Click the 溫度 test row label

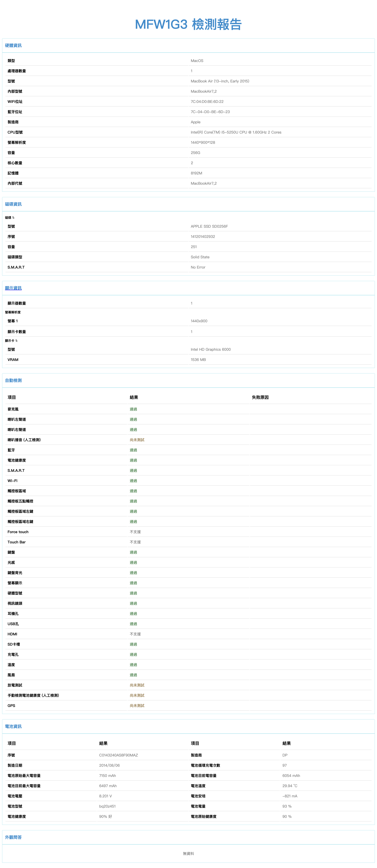pos(11,665)
